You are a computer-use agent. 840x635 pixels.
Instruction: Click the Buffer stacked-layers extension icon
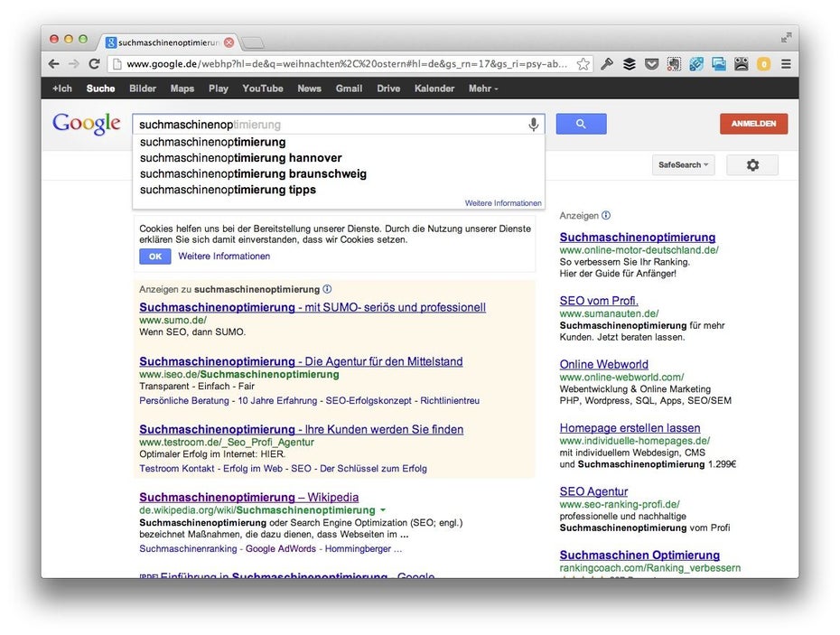tap(630, 64)
